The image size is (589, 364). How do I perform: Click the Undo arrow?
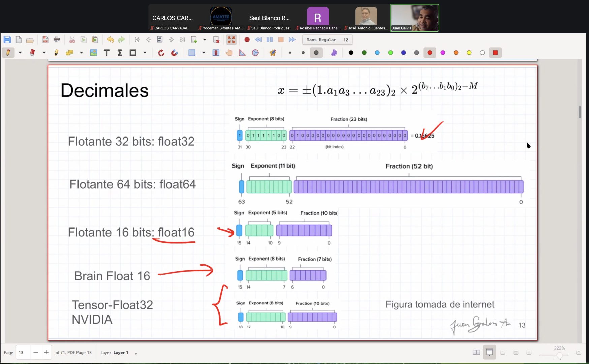[110, 40]
